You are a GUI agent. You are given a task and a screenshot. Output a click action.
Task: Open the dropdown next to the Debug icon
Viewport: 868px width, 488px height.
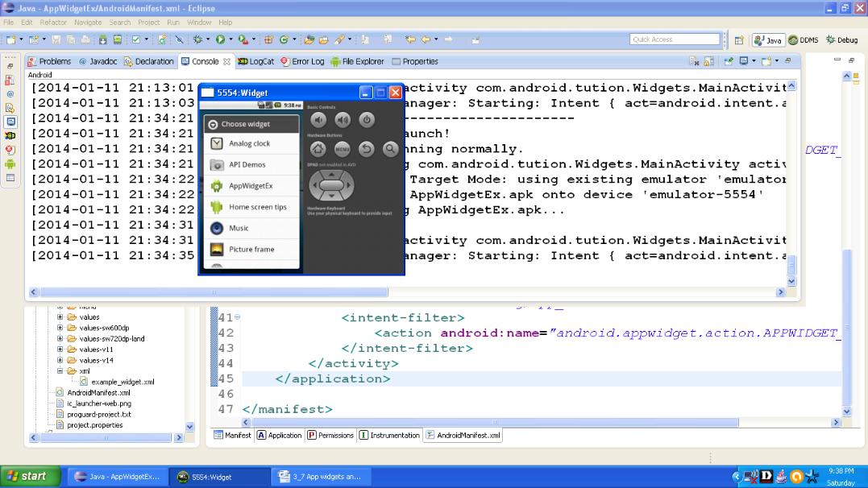pyautogui.click(x=208, y=39)
